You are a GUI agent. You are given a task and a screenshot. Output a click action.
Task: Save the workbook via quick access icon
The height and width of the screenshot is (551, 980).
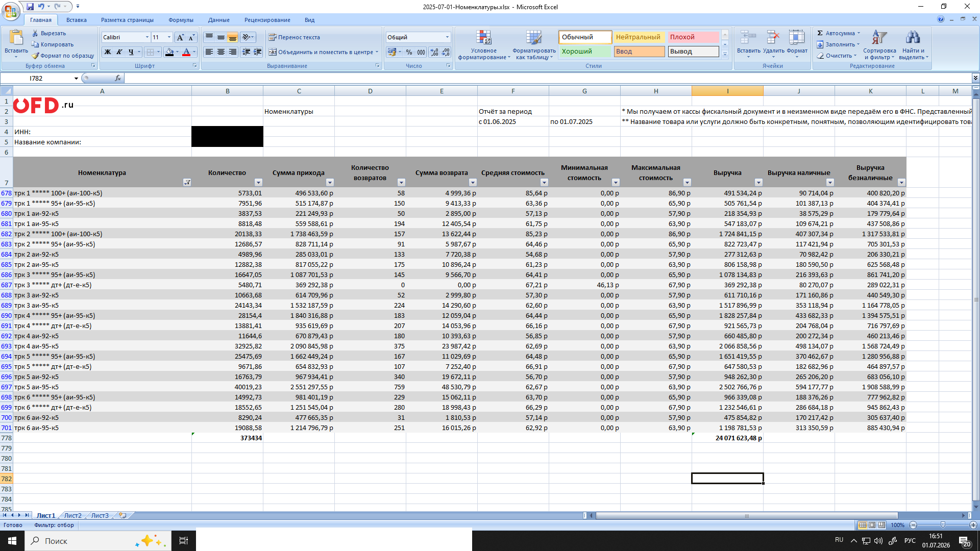[30, 7]
